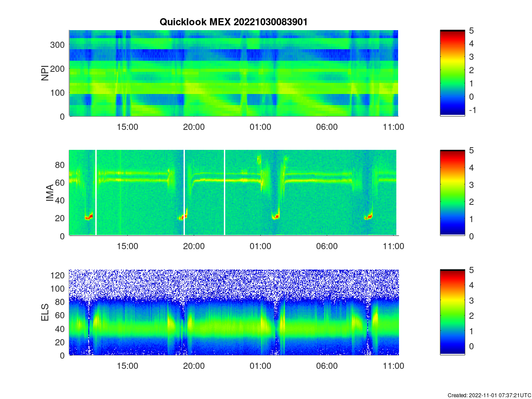
Task: Click the 15:00 tick under the NPI panel
Action: coord(128,127)
